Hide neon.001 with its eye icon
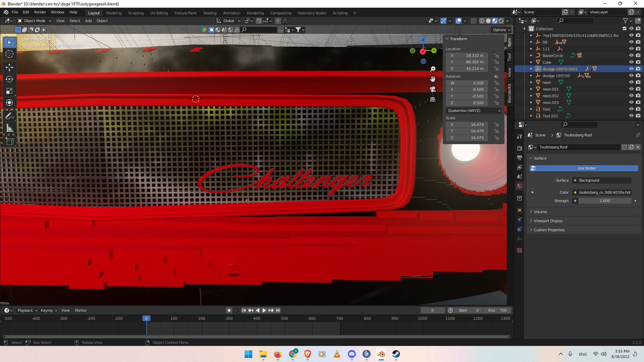Image resolution: width=644 pixels, height=362 pixels. point(631,89)
